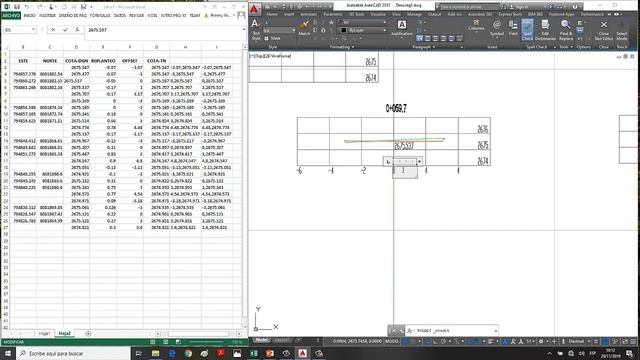Toggle ortho mode in AutoCAD status bar
Image resolution: width=640 pixels, height=360 pixels.
(x=435, y=341)
